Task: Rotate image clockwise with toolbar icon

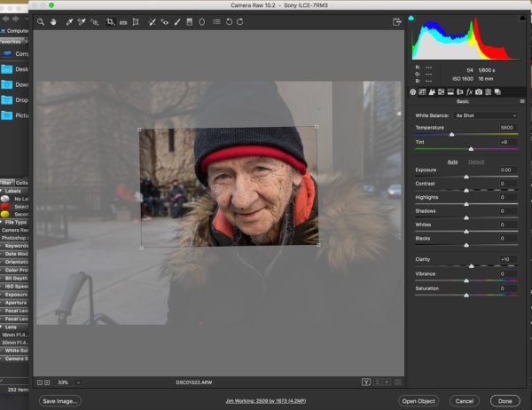Action: [x=239, y=21]
